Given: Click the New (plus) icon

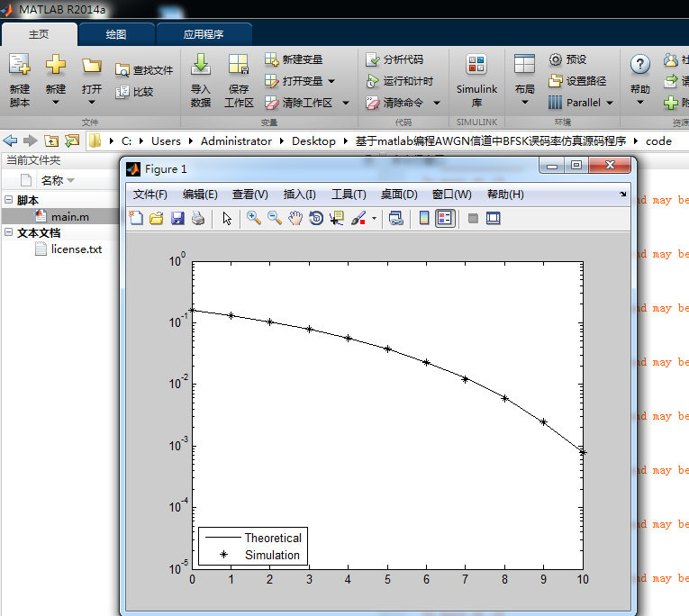Looking at the screenshot, I should click(56, 65).
